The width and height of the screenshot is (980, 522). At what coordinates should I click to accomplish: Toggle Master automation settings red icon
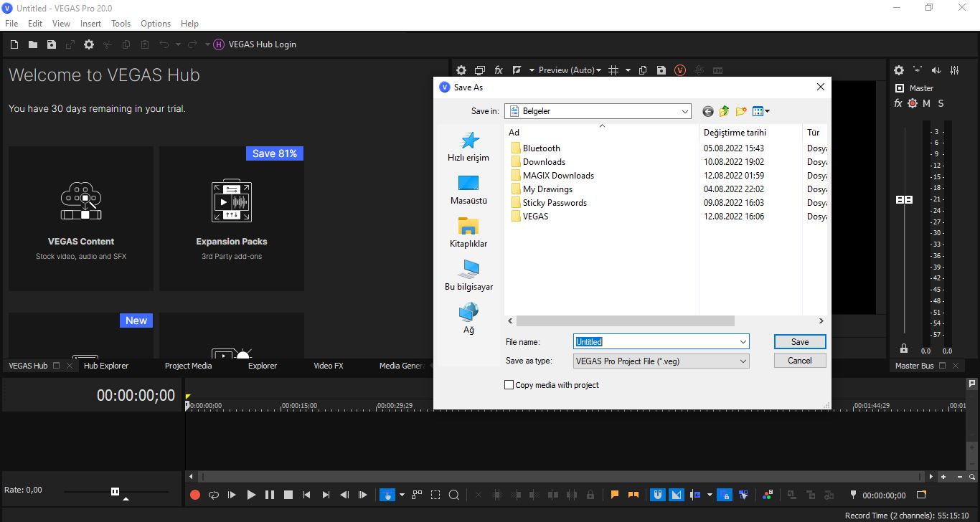[x=913, y=104]
